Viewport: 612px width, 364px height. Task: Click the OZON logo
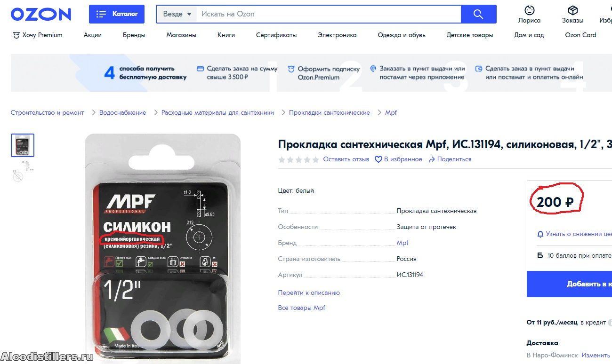(x=41, y=14)
